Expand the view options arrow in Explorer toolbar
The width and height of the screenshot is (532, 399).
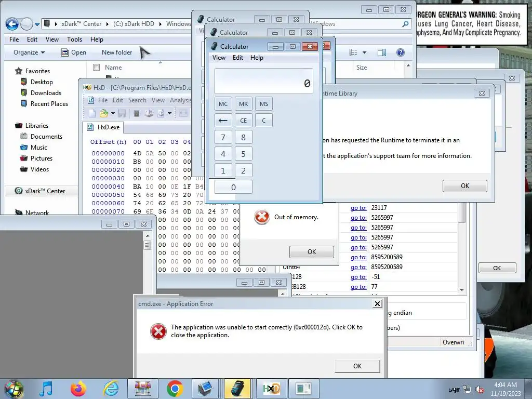click(364, 52)
